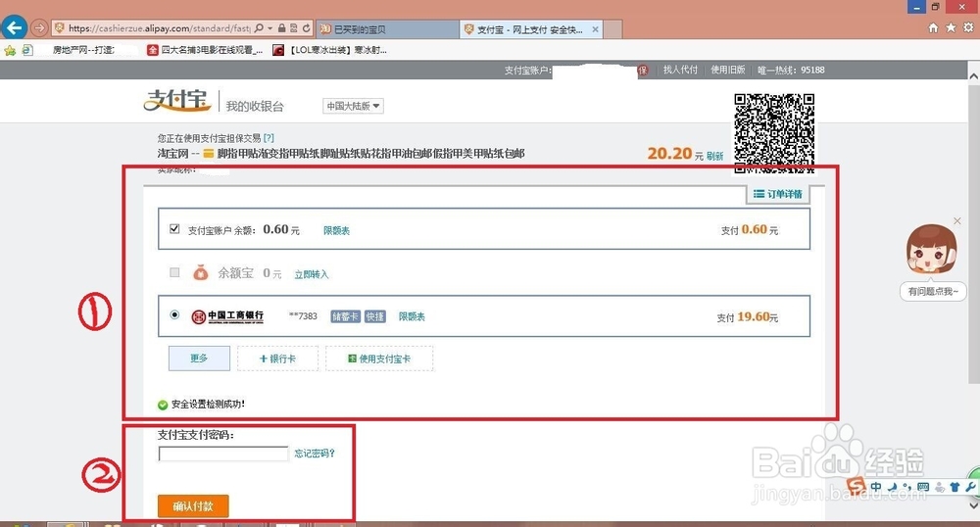Open the LOL寒冰出装 bookmark
Viewport: 980px width, 527px height.
[x=330, y=50]
